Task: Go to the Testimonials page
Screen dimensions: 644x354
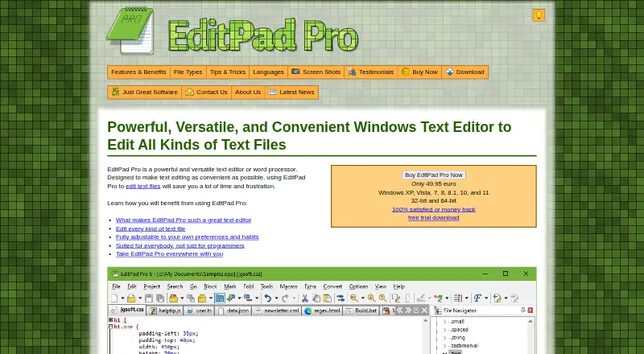Action: pos(371,72)
